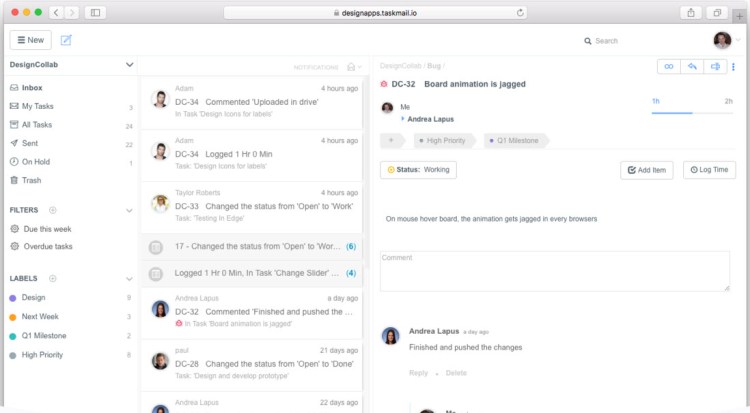Viewport: 750px width, 413px height.
Task: Expand the DesignCollab project dropdown
Action: 130,65
